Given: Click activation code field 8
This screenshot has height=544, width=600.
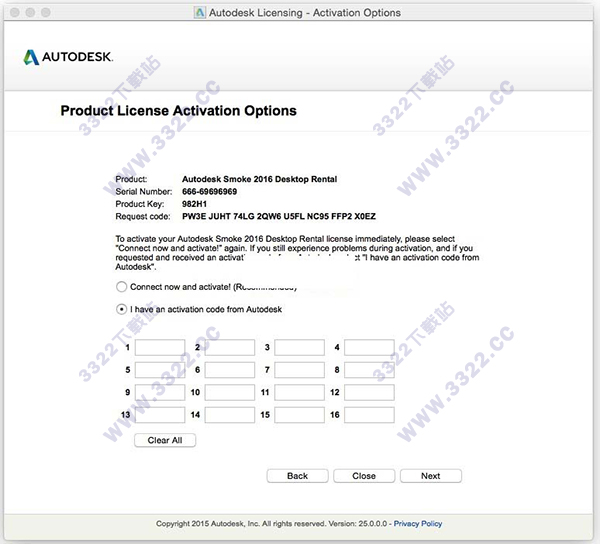Looking at the screenshot, I should [x=369, y=370].
